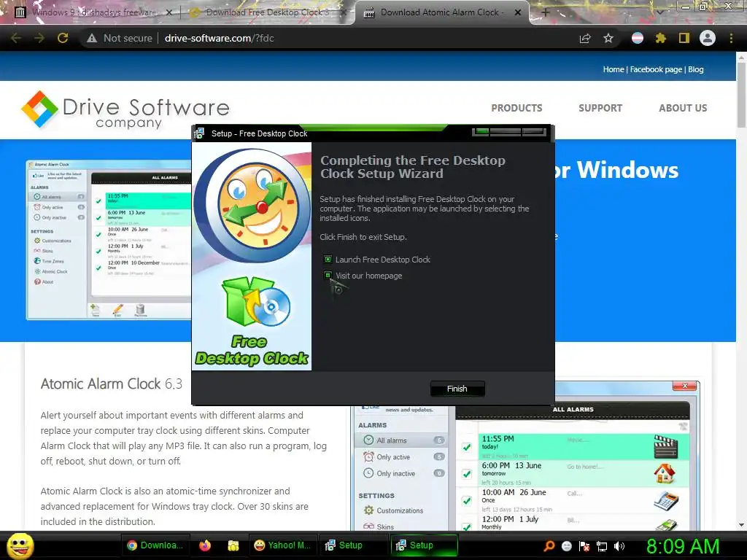Click the telephone icon on 10:00 AM alarm
Screen dimensions: 747x560
pos(665,501)
